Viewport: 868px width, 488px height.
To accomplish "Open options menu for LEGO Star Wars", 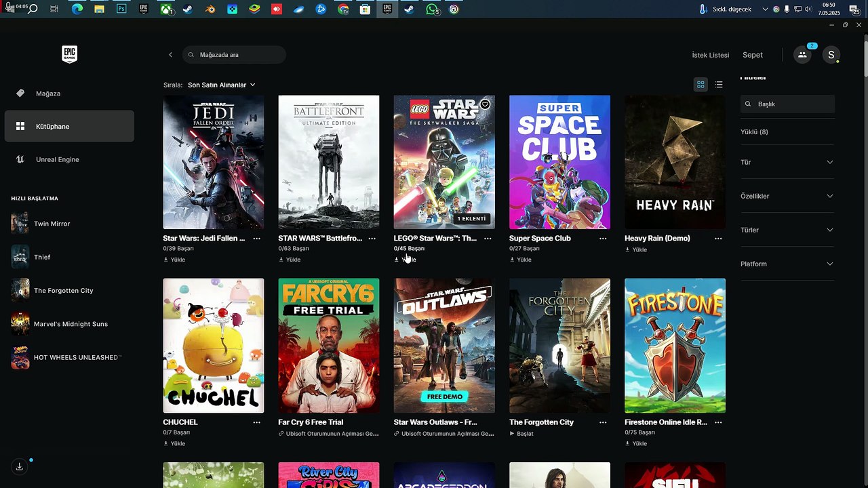I will point(488,239).
